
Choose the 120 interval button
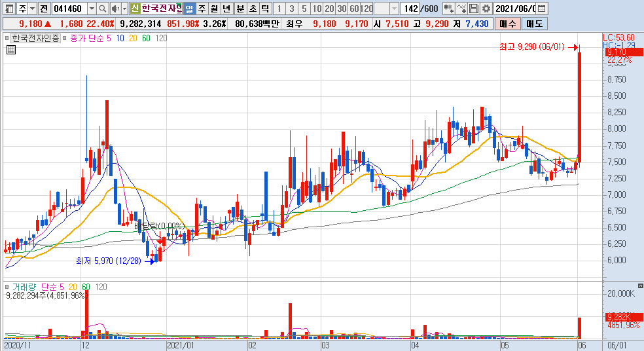pos(367,9)
